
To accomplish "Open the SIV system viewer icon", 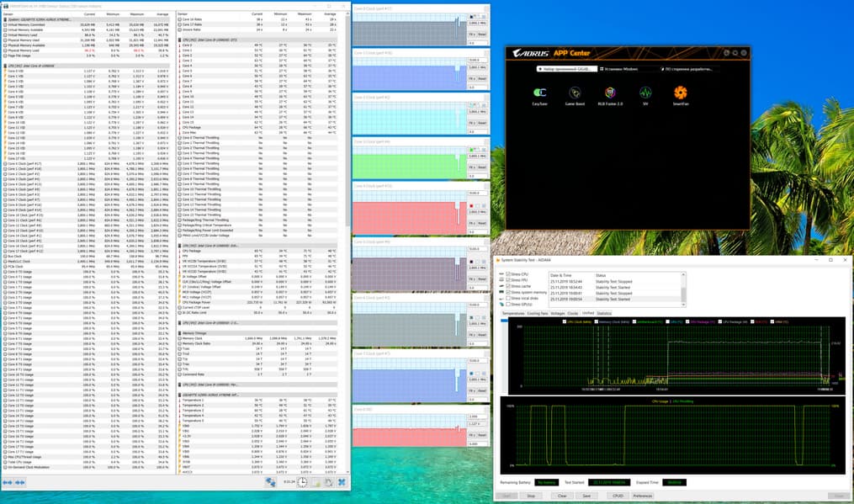I will [x=645, y=93].
